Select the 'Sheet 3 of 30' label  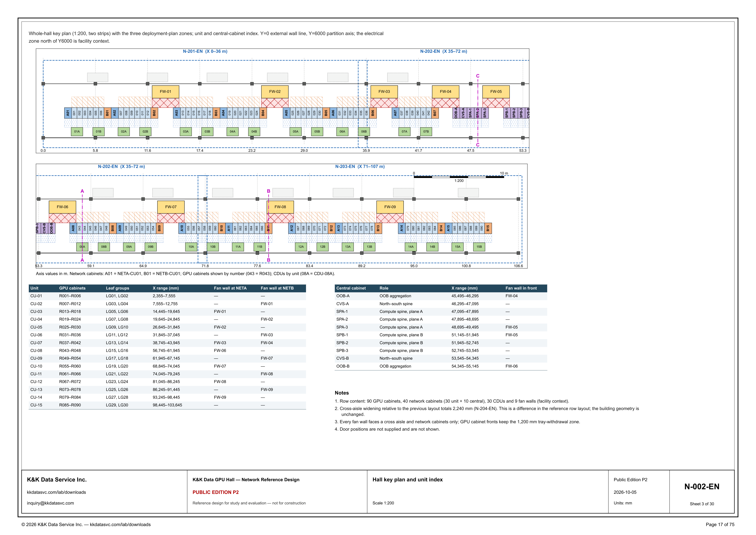[702, 504]
